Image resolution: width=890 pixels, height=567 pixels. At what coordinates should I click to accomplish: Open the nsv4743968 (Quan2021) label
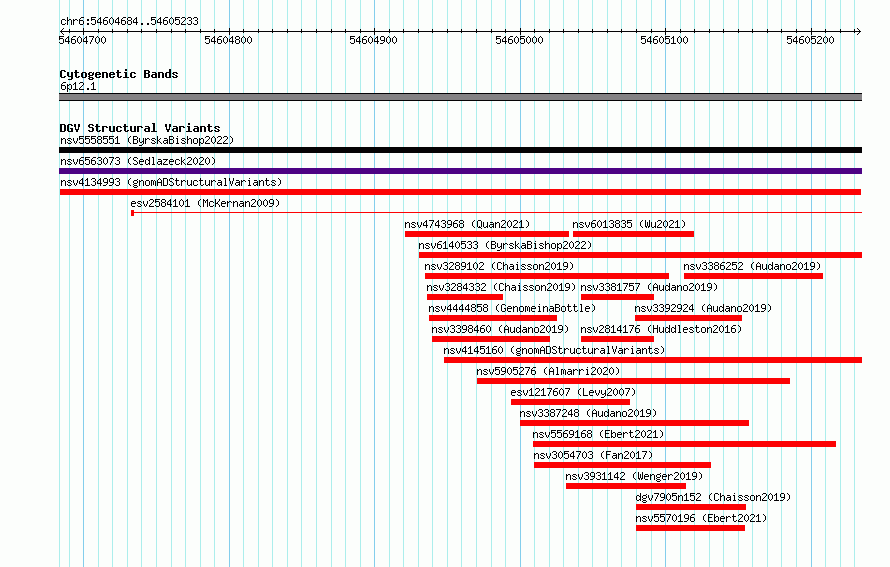pyautogui.click(x=467, y=224)
